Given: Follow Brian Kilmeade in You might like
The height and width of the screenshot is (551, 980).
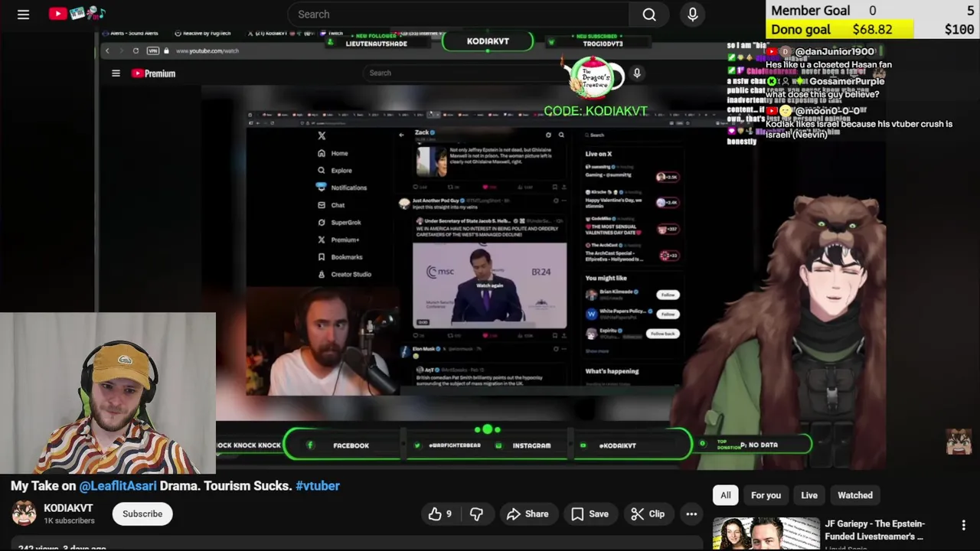Looking at the screenshot, I should pos(668,295).
